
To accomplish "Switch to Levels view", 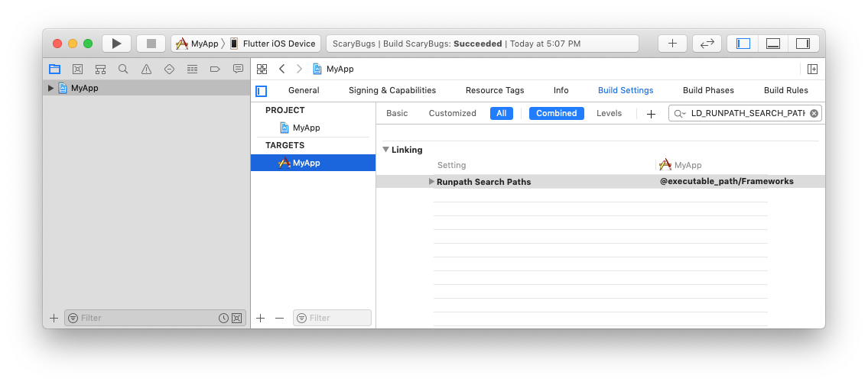I will (x=609, y=113).
